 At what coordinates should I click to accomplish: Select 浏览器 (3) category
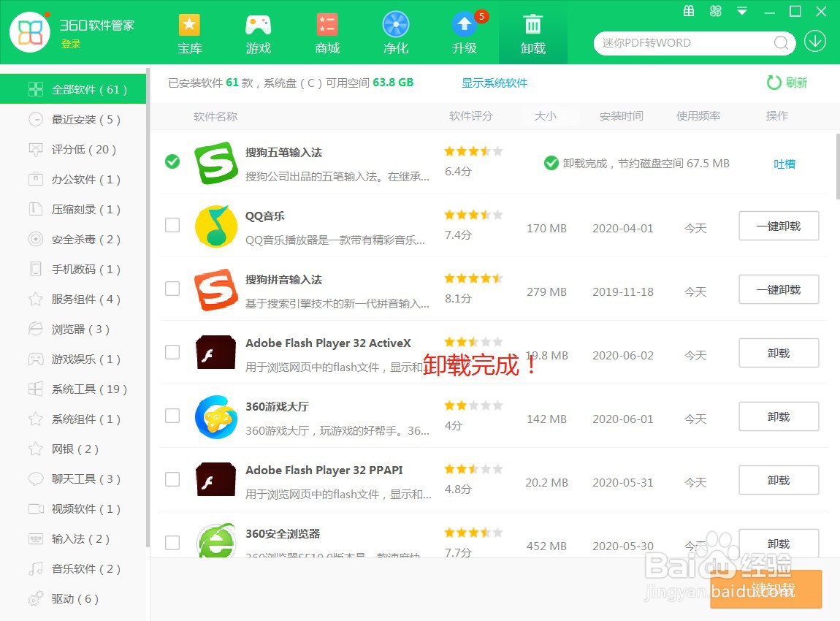[73, 329]
